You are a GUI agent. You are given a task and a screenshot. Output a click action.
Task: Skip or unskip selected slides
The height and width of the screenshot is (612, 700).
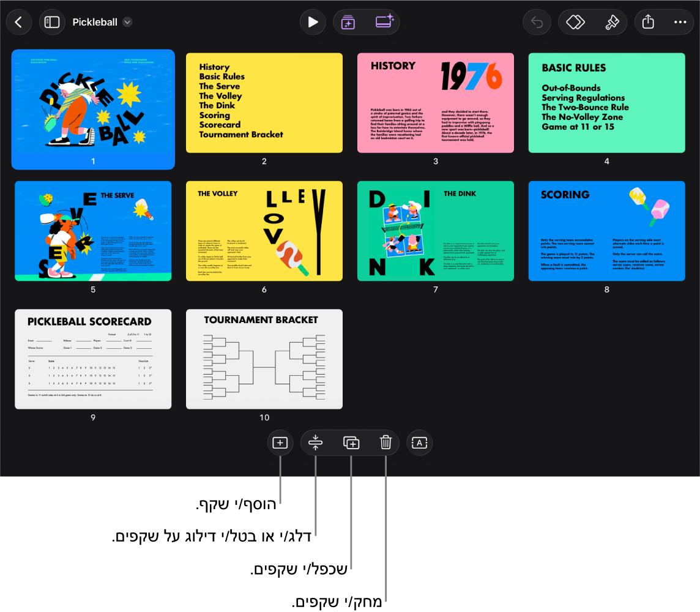(x=315, y=443)
